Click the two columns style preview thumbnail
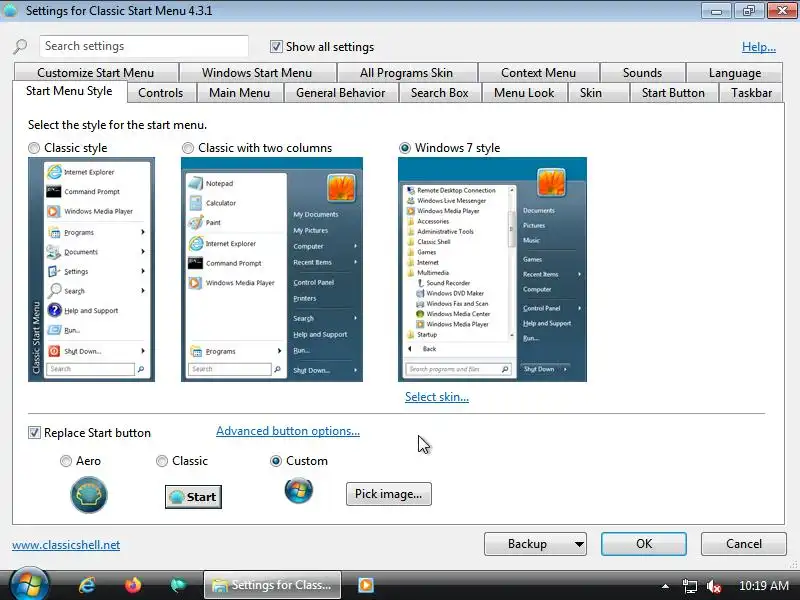The width and height of the screenshot is (800, 600). [x=272, y=269]
